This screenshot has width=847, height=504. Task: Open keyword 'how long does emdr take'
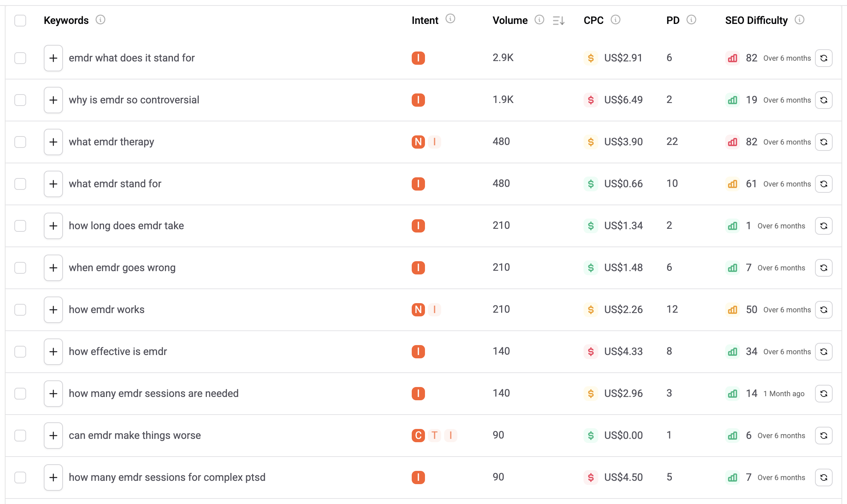[x=126, y=226]
